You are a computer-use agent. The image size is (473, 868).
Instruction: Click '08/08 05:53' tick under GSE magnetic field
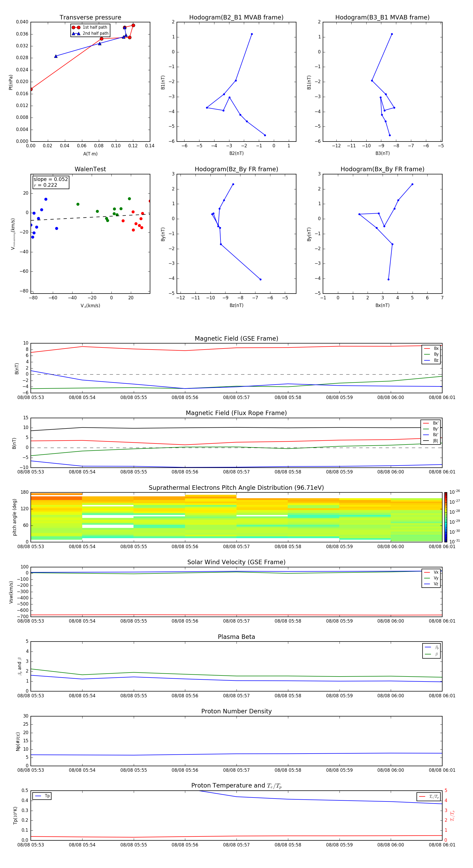pos(31,398)
